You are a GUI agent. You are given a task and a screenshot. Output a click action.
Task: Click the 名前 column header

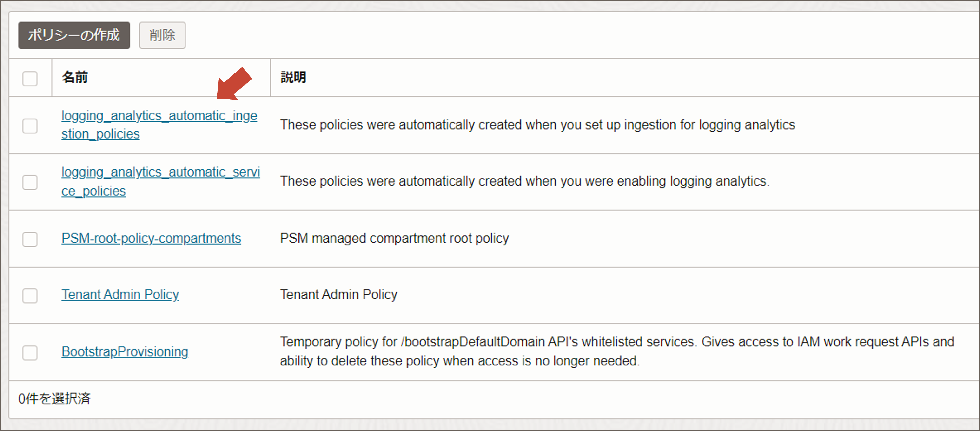coord(75,78)
